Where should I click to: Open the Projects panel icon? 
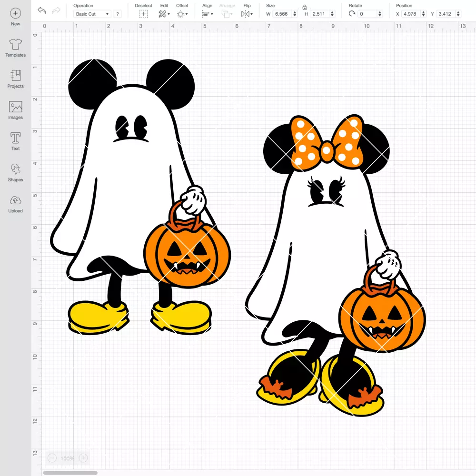pos(16,75)
